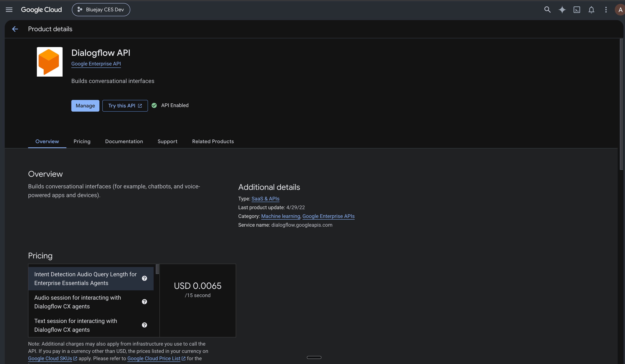The image size is (625, 364).
Task: Select the Text session for Dialogflow CX agents row
Action: pyautogui.click(x=91, y=325)
